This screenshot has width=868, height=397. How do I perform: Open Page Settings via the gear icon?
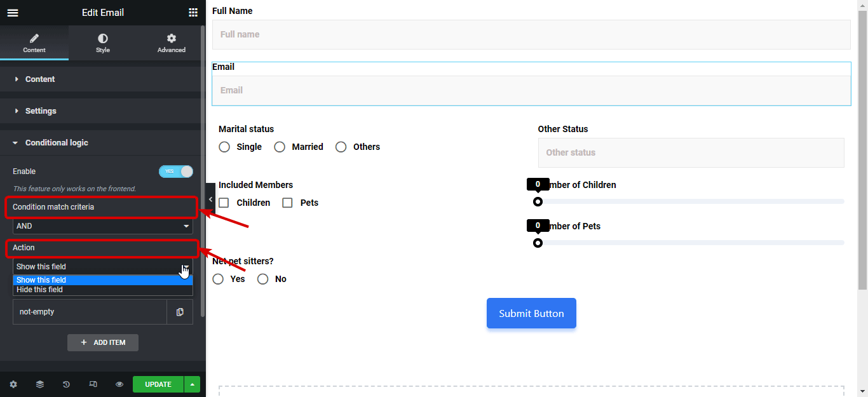click(13, 384)
